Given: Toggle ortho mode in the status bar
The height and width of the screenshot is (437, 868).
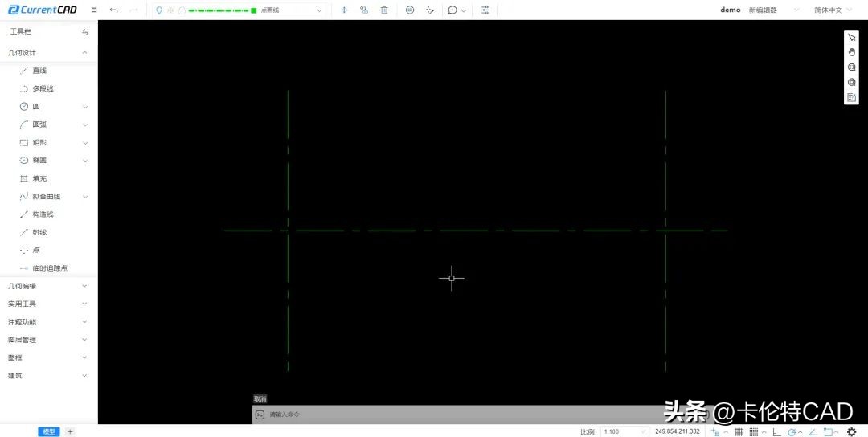Looking at the screenshot, I should [x=776, y=432].
